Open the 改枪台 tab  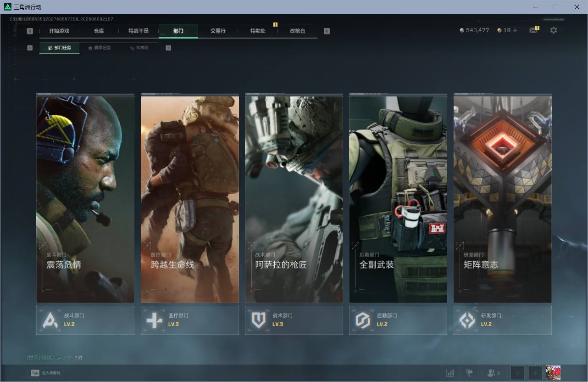[297, 31]
